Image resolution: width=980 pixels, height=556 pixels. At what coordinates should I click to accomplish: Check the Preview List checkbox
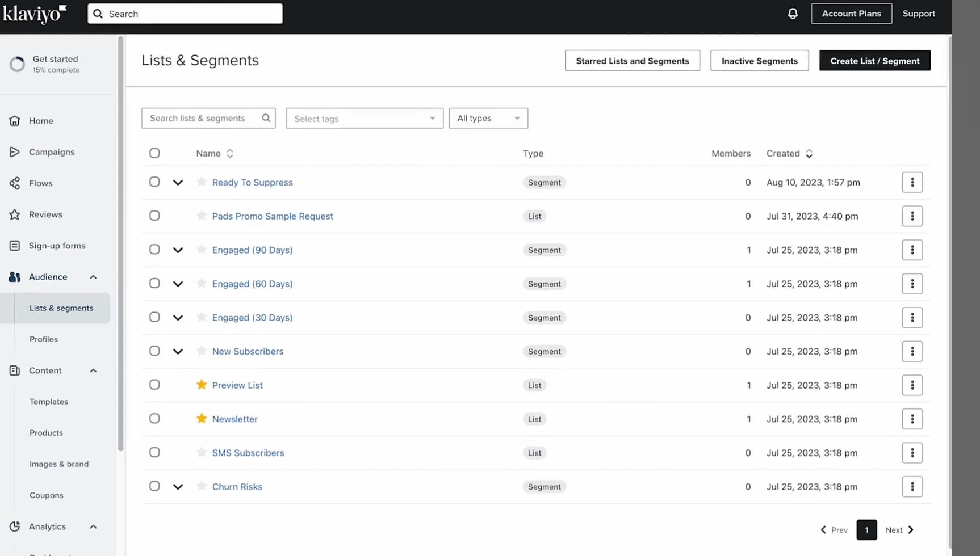(x=154, y=385)
